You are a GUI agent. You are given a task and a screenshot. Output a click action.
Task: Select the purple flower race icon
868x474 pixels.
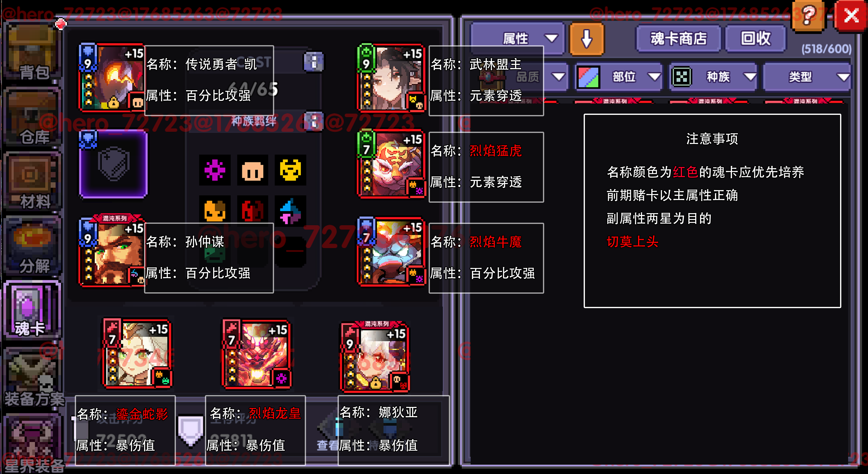pyautogui.click(x=215, y=170)
